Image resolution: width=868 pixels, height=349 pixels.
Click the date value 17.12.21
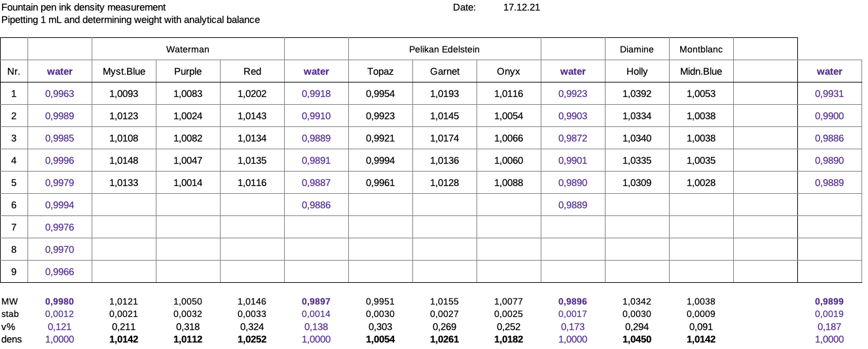point(522,7)
